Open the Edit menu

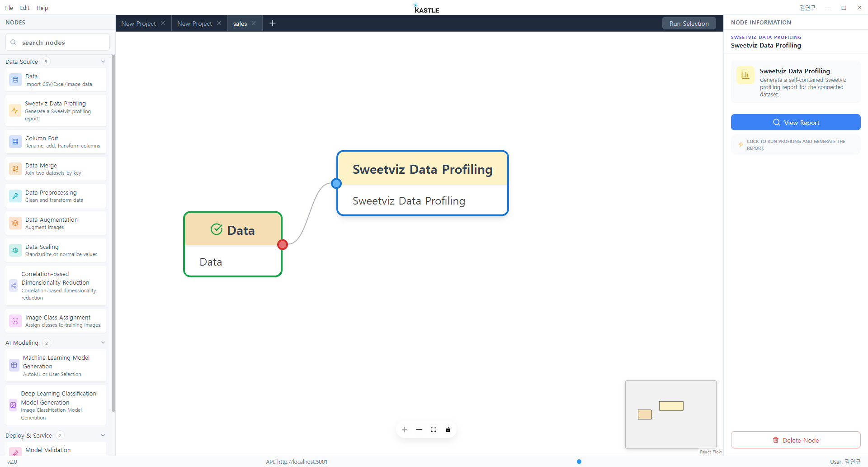[25, 8]
